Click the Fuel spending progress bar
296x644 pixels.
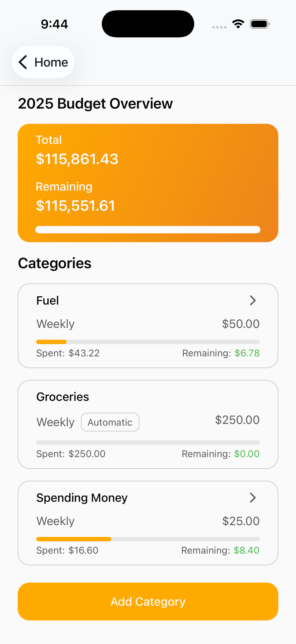148,342
